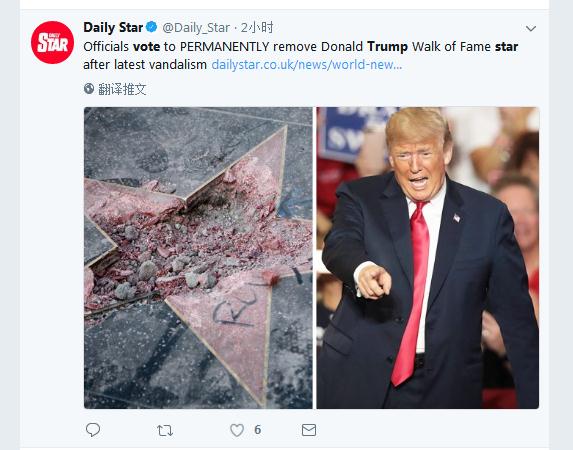Click the bold 'star' word in tweet

pyautogui.click(x=506, y=47)
